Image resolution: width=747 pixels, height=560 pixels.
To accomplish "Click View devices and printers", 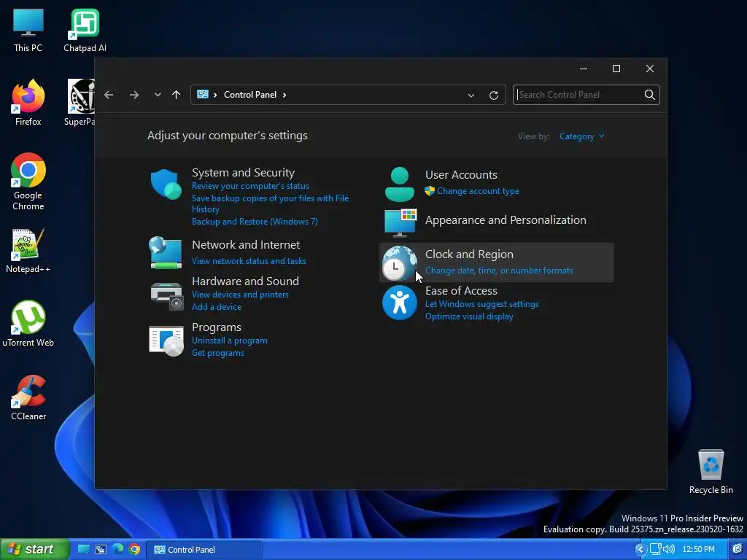I will pos(240,295).
